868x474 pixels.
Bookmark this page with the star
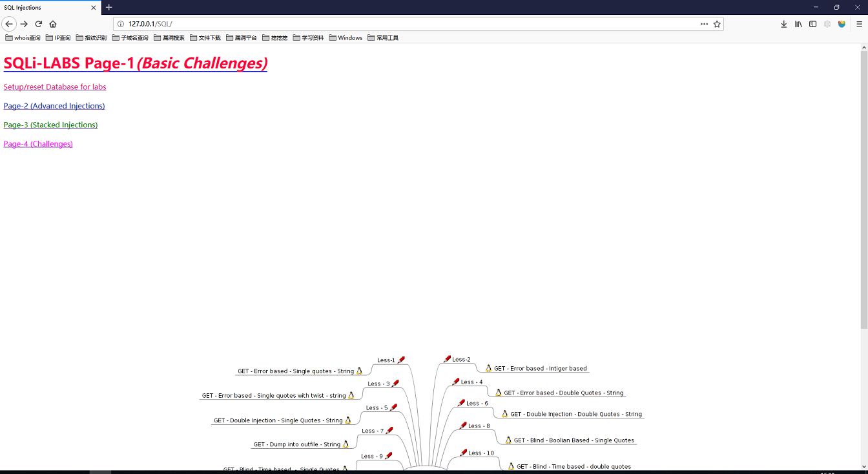pyautogui.click(x=717, y=24)
